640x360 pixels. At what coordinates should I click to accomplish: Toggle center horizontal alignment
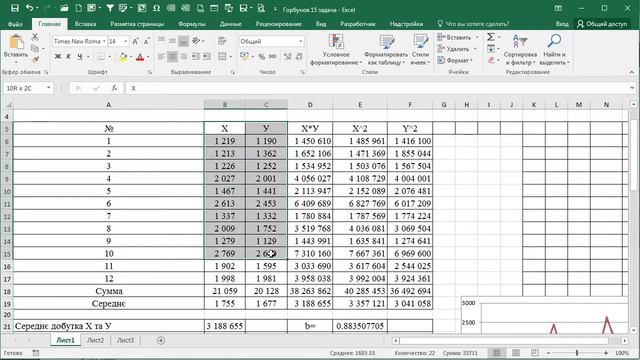[x=172, y=56]
